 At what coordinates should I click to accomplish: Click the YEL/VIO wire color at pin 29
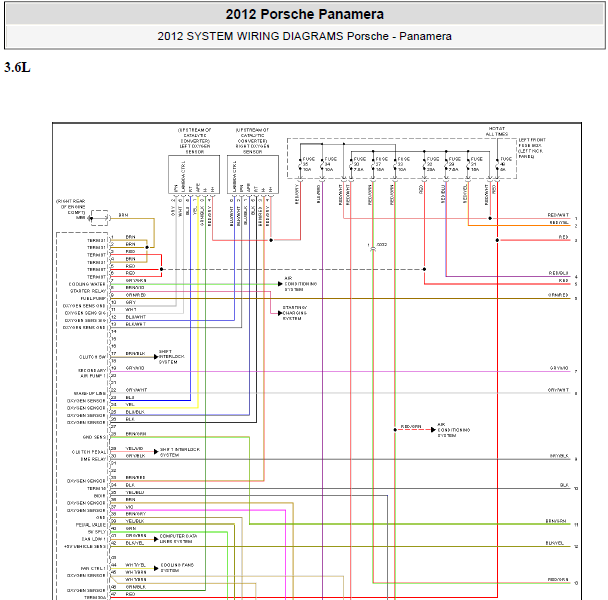pyautogui.click(x=135, y=448)
